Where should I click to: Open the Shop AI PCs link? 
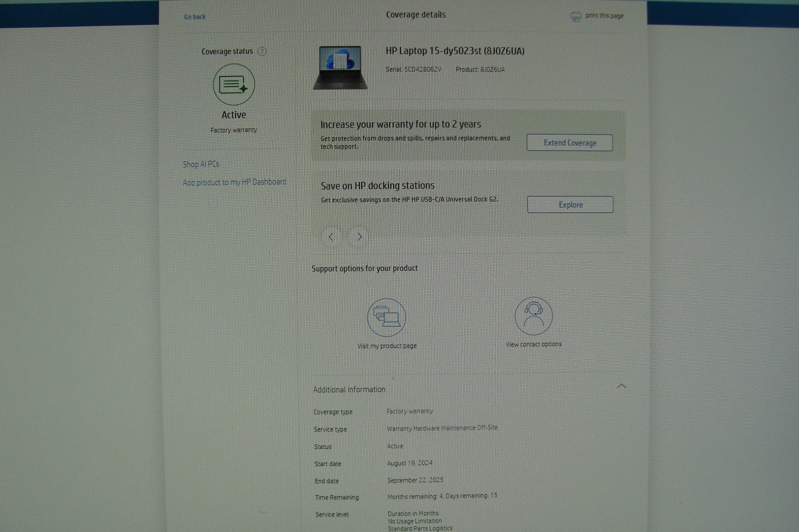pos(201,164)
